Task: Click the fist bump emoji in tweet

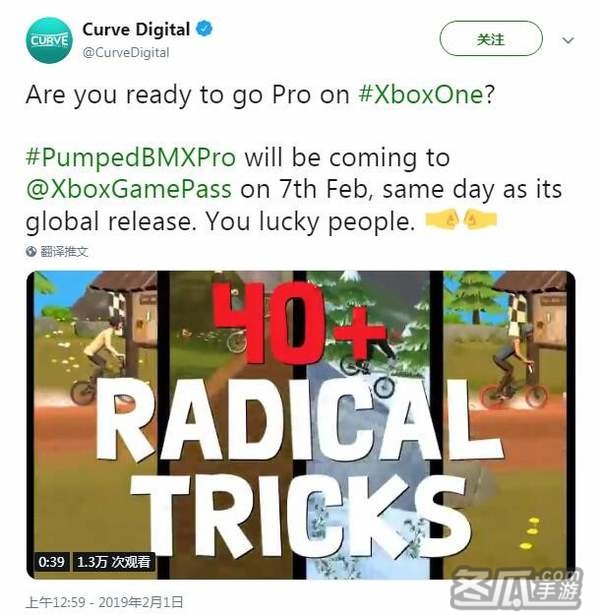Action: [461, 220]
